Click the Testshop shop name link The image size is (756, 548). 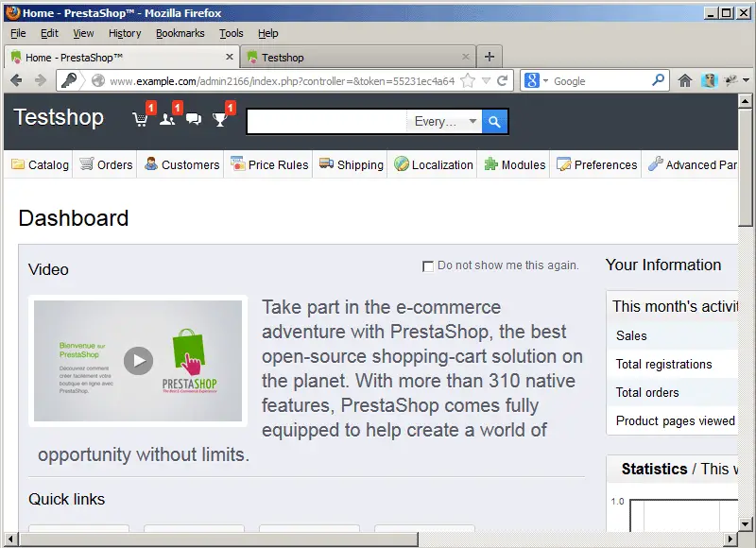coord(59,117)
